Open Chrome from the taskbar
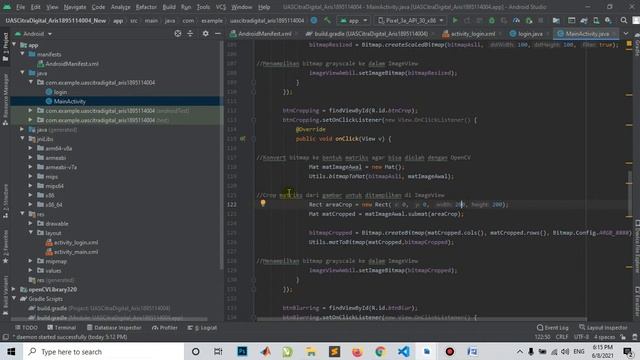The width and height of the screenshot is (640, 360). (380, 351)
